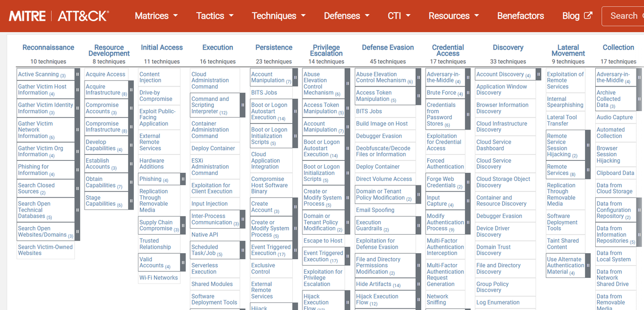Expand Create Account sub-techniques handle
The image size is (644, 310).
coord(295,206)
